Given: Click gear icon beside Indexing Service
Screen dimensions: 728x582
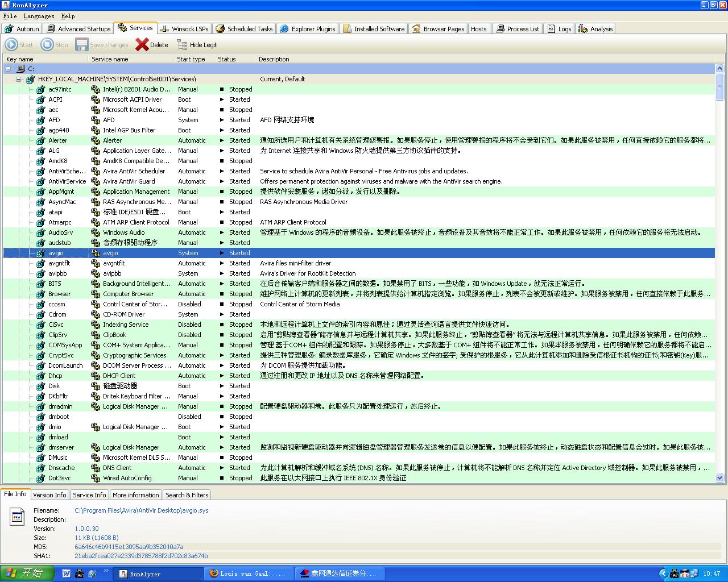Looking at the screenshot, I should (x=96, y=325).
